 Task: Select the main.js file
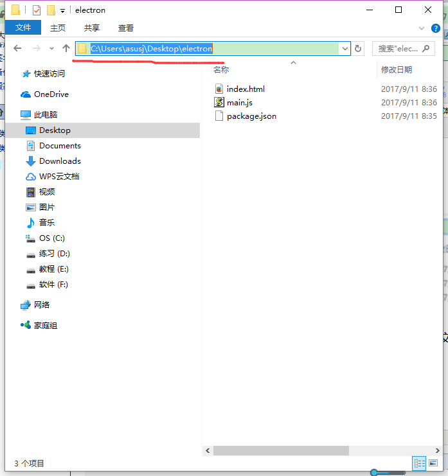(x=239, y=103)
